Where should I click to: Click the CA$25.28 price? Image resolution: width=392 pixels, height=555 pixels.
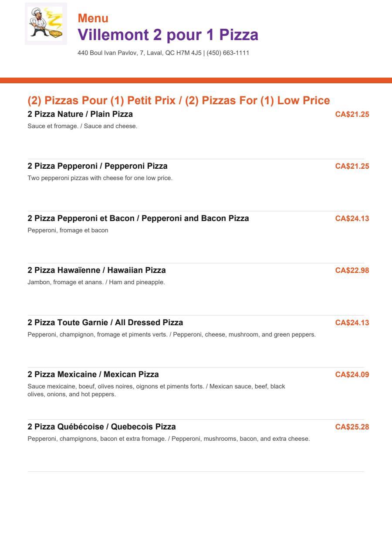[x=352, y=427]
